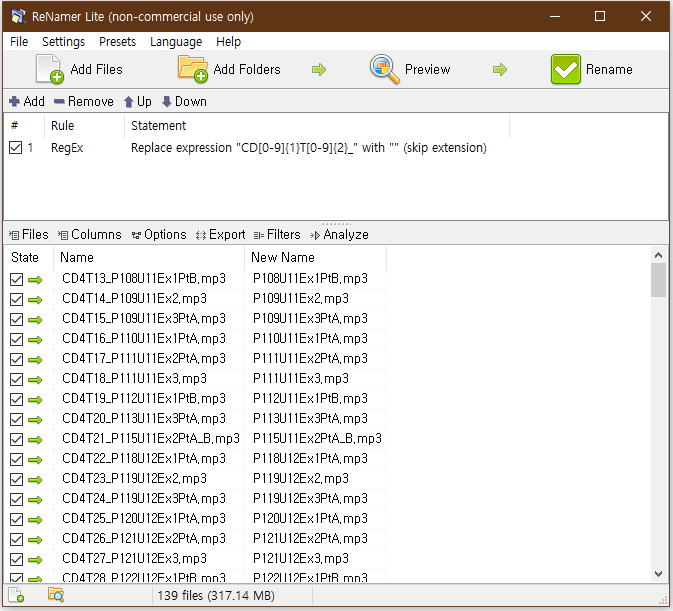Viewport: 673px width, 611px height.
Task: Click new name P121U12Ex3.mp3
Action: pos(301,559)
